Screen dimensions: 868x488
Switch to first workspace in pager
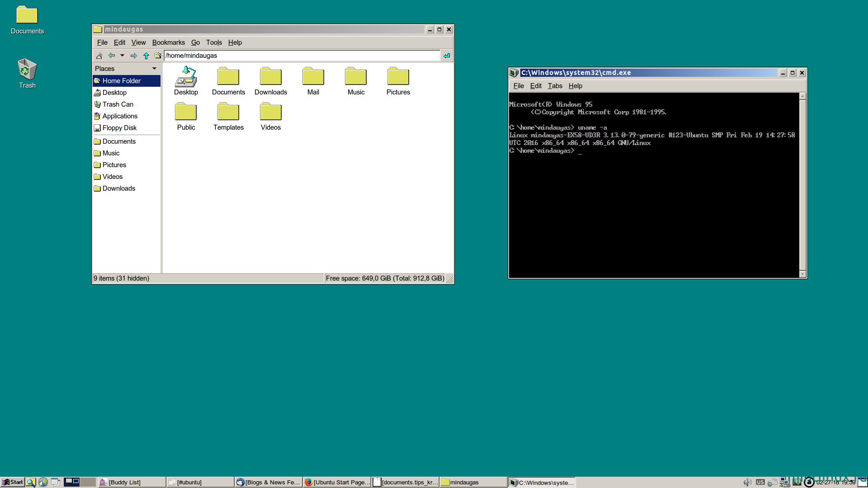coord(72,482)
